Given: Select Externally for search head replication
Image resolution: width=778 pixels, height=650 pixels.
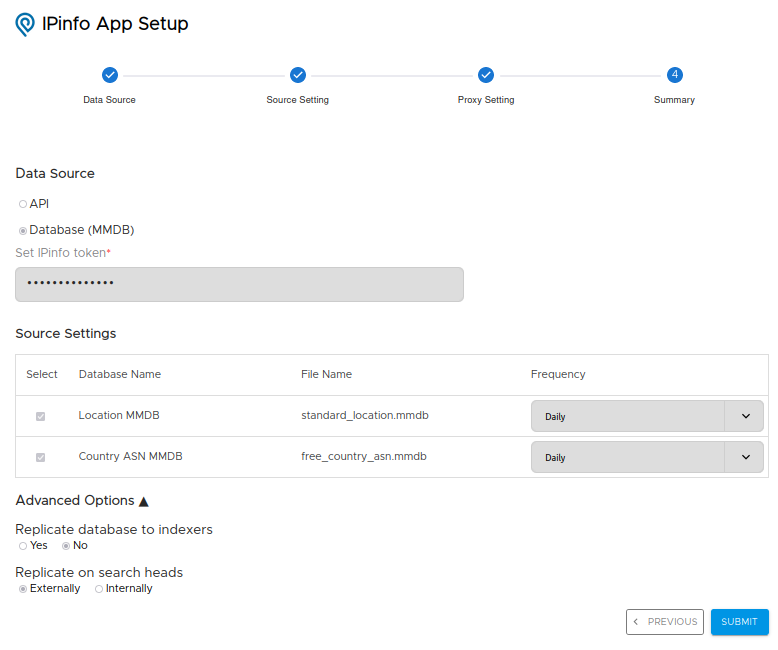Looking at the screenshot, I should pyautogui.click(x=23, y=589).
